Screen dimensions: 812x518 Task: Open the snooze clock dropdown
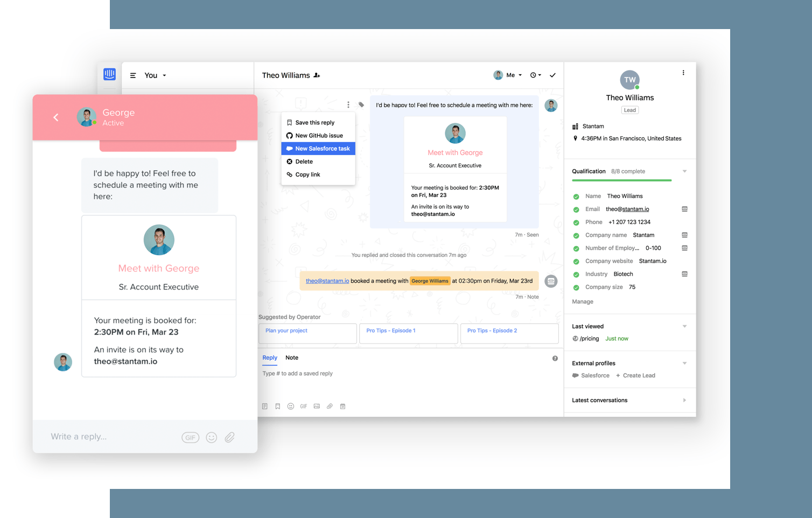pyautogui.click(x=535, y=75)
